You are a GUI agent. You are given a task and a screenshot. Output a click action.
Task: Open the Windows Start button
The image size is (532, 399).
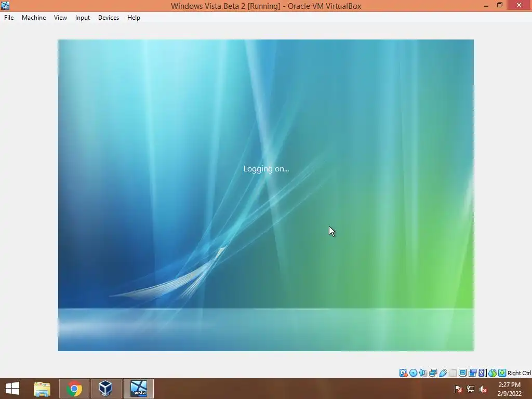click(x=12, y=389)
